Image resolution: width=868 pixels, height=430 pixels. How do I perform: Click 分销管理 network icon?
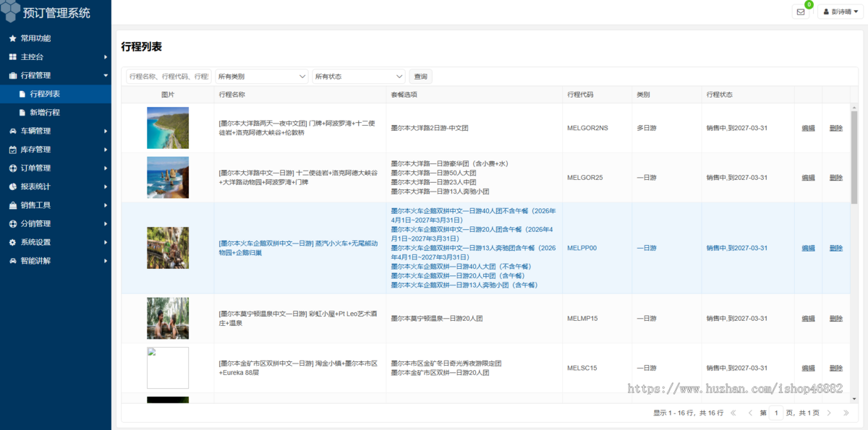tap(12, 224)
